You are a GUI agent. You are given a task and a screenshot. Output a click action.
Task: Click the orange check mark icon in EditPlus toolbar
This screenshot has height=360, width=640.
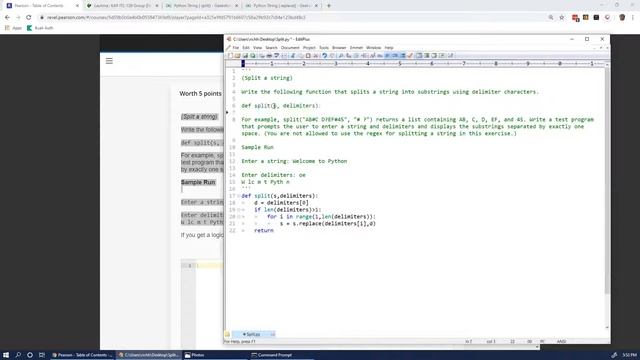410,56
